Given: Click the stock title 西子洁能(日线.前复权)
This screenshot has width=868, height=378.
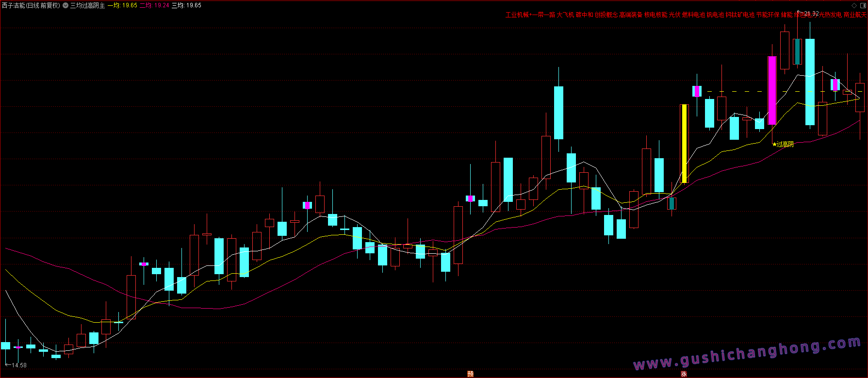Looking at the screenshot, I should (x=31, y=5).
